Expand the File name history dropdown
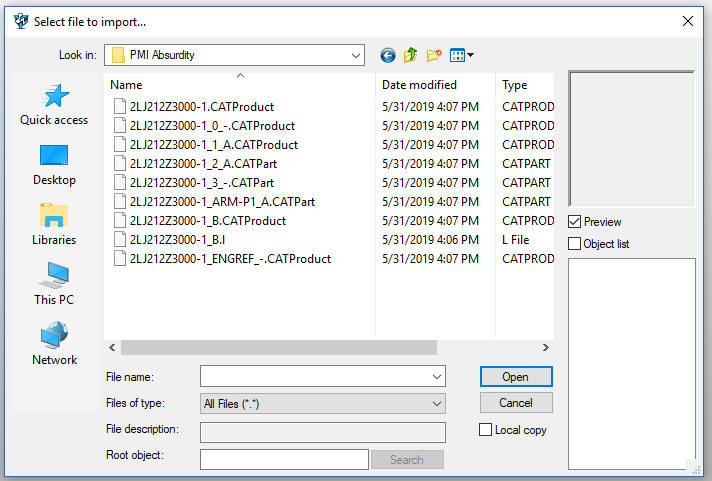The image size is (712, 481). 437,377
